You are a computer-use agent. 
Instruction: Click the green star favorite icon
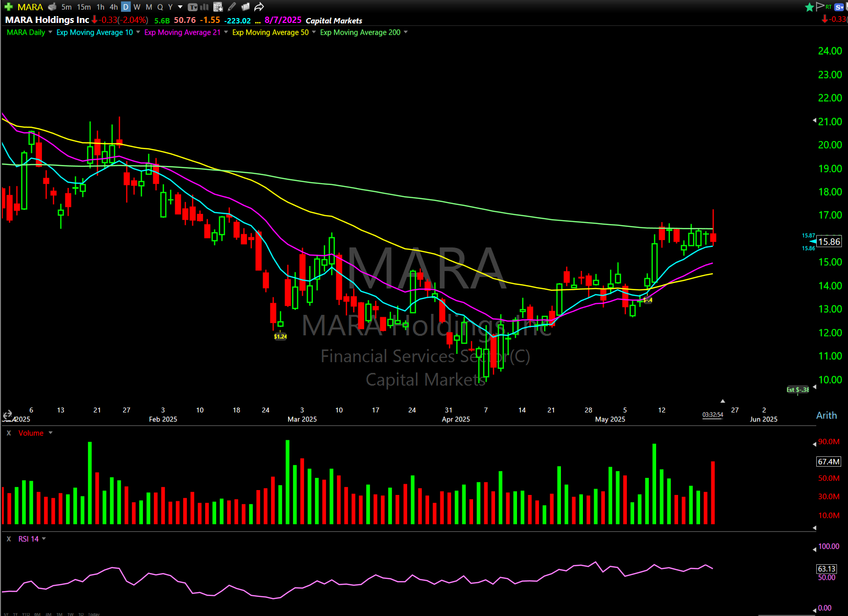click(x=809, y=7)
